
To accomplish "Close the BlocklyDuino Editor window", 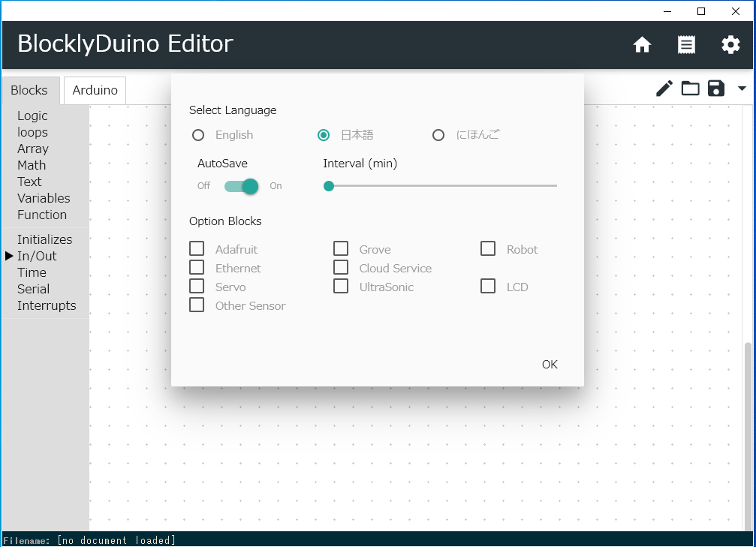I will pyautogui.click(x=735, y=11).
